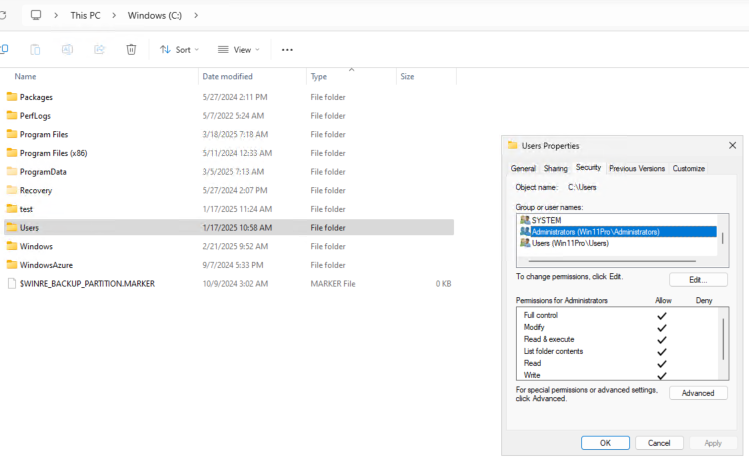Click the group list vertical scrollbar
Image resolution: width=749 pixels, height=459 pixels.
722,236
